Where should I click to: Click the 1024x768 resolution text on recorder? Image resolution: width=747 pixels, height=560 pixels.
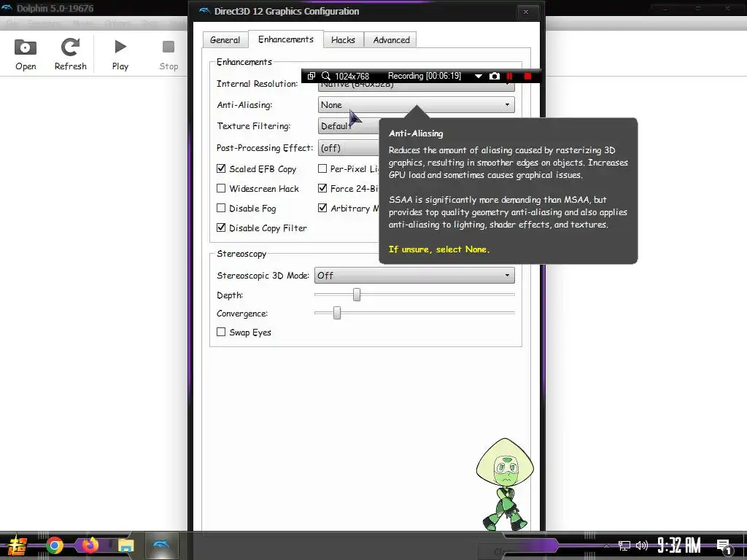point(352,76)
